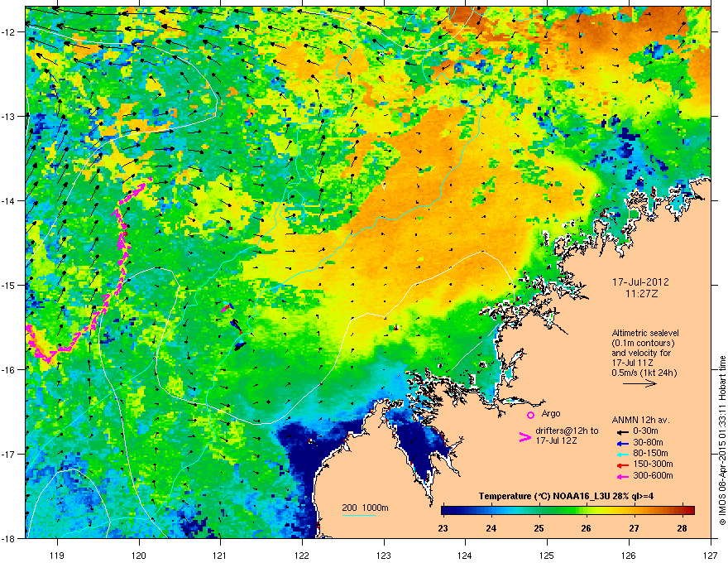
Task: Click the 'Argo' legend label
Action: (x=551, y=413)
